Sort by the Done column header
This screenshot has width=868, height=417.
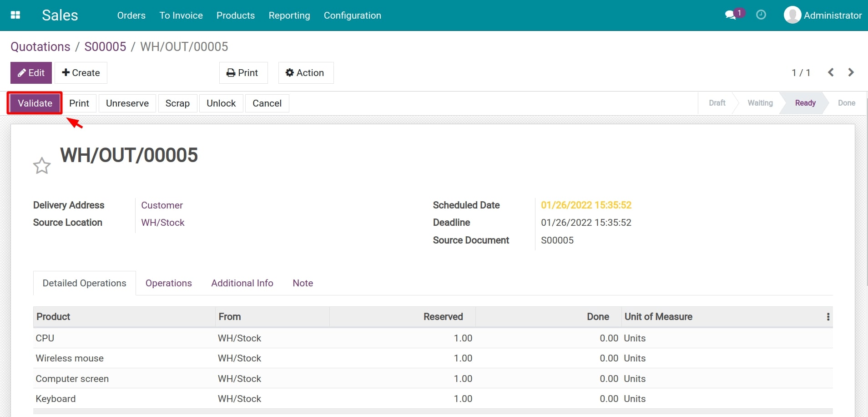pyautogui.click(x=549, y=317)
